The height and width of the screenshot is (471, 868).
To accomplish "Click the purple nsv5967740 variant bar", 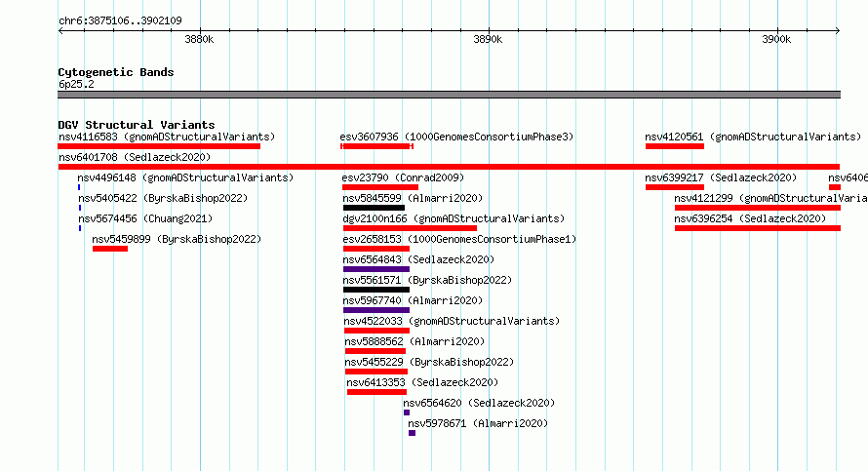I will pos(376,310).
